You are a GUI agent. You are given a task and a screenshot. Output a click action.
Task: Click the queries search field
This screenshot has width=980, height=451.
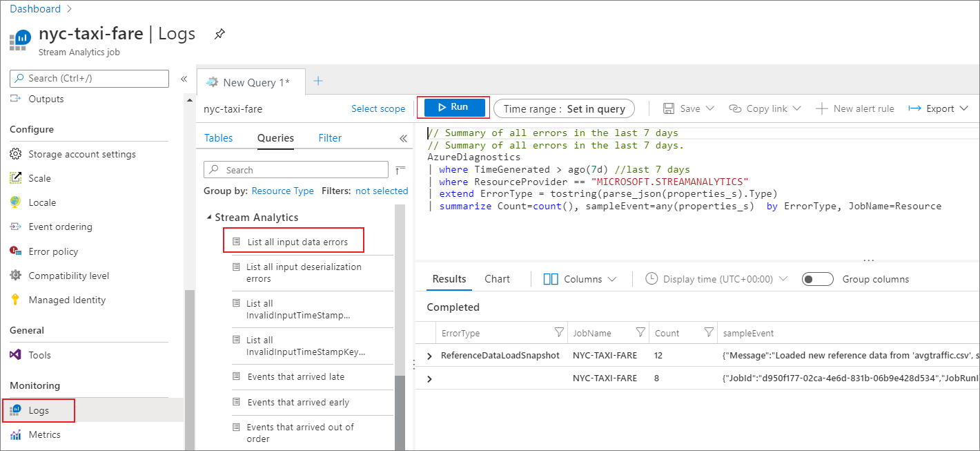[295, 169]
